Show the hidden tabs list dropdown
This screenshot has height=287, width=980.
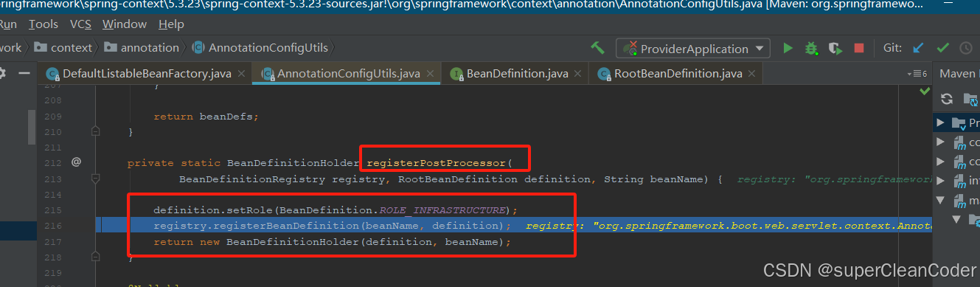(917, 74)
